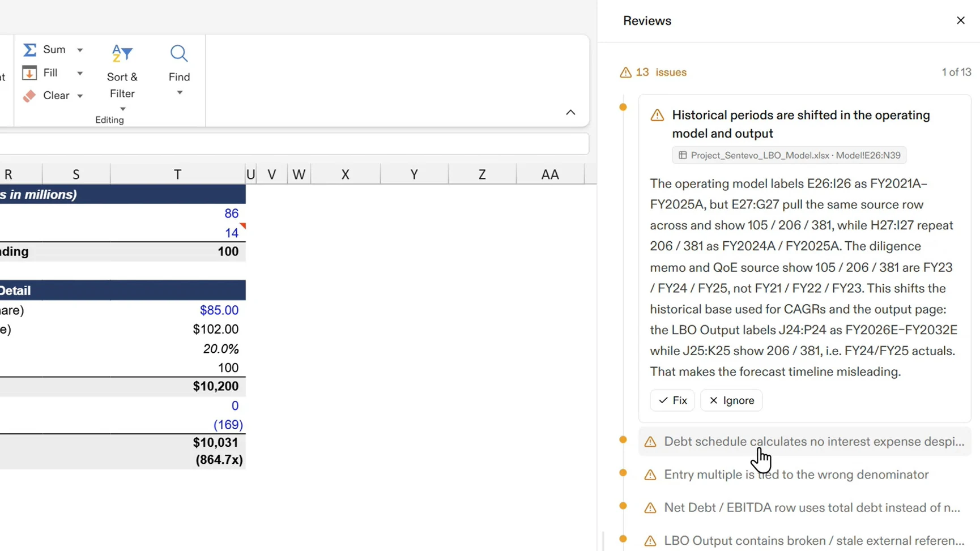Open the Sum dropdown arrow
980x551 pixels.
click(80, 50)
